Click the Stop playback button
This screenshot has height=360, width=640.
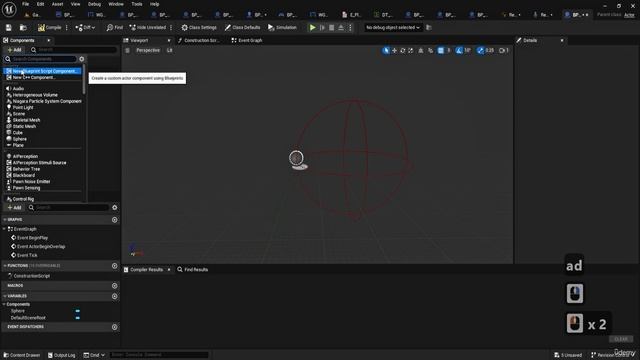[x=332, y=27]
